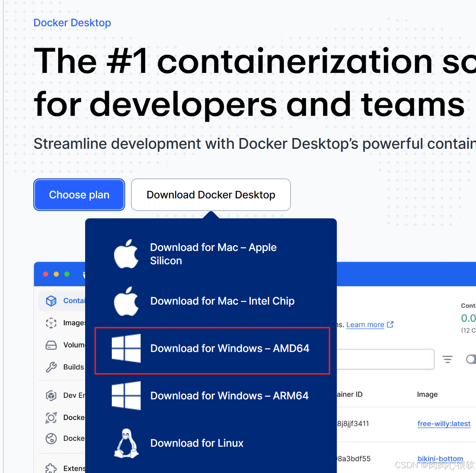This screenshot has width=476, height=473.
Task: Open the Images sidebar icon
Action: (x=51, y=323)
